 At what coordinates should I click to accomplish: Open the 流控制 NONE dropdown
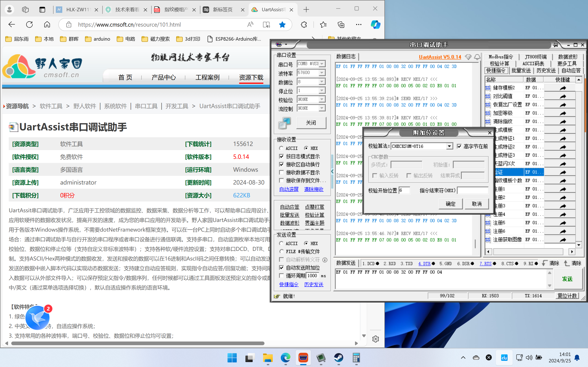coord(322,108)
